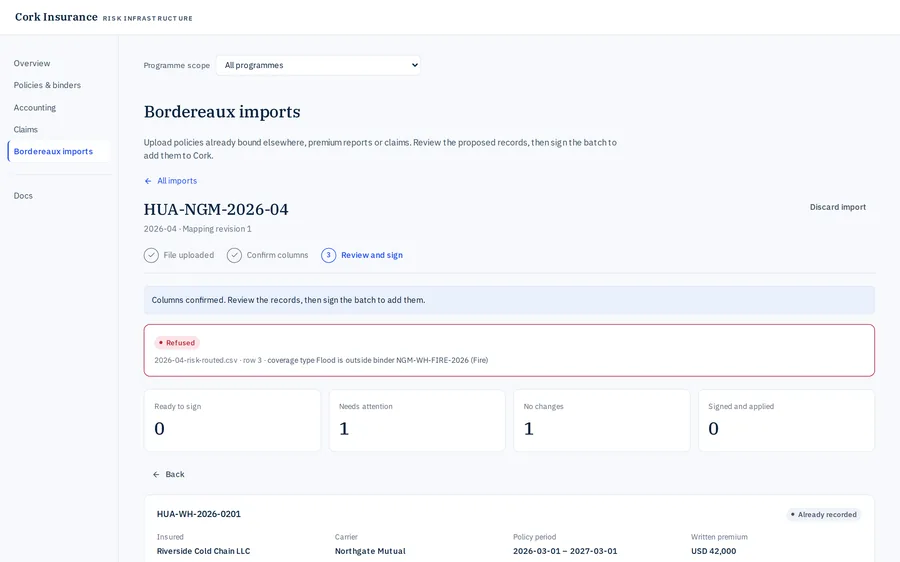Screen dimensions: 900x562
Task: Go to Policies & binders
Action: 47,85
